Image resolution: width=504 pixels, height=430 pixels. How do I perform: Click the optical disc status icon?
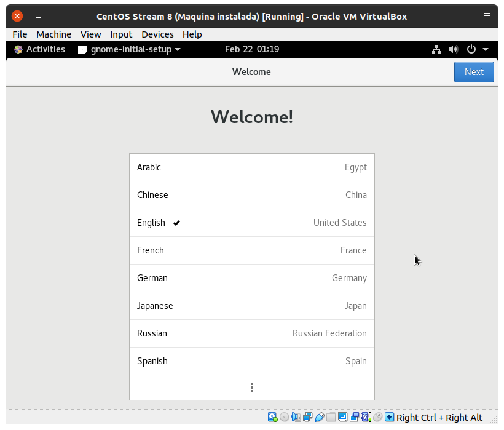pyautogui.click(x=284, y=418)
